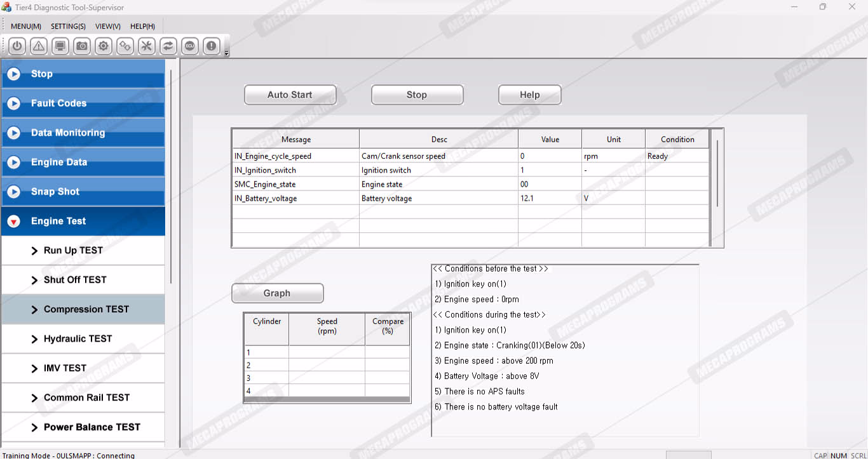868x459 pixels.
Task: Select the SMC_Engine_state row
Action: click(471, 183)
